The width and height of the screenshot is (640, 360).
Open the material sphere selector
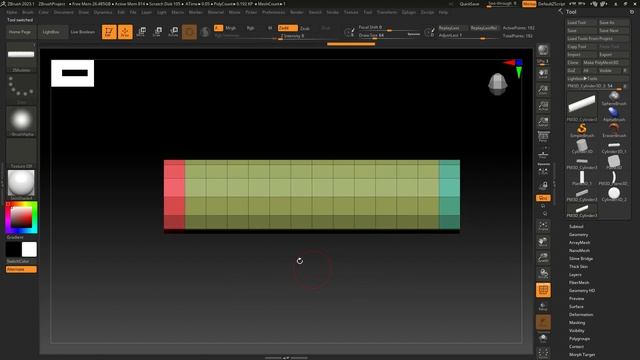[21, 185]
